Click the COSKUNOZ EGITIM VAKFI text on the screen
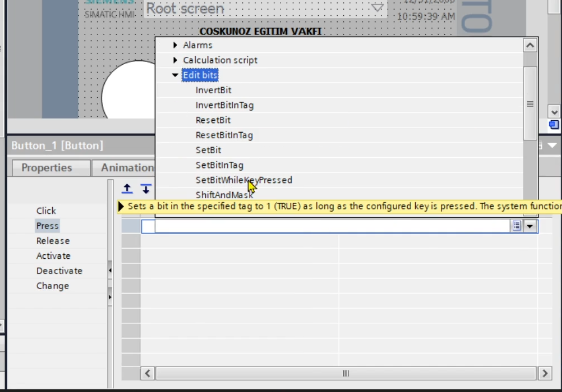This screenshot has width=562, height=392. coord(260,32)
